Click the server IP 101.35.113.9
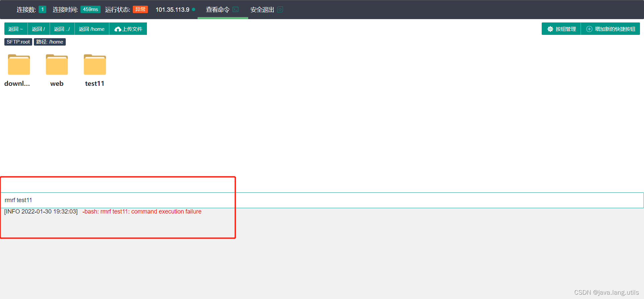644x299 pixels. (172, 10)
